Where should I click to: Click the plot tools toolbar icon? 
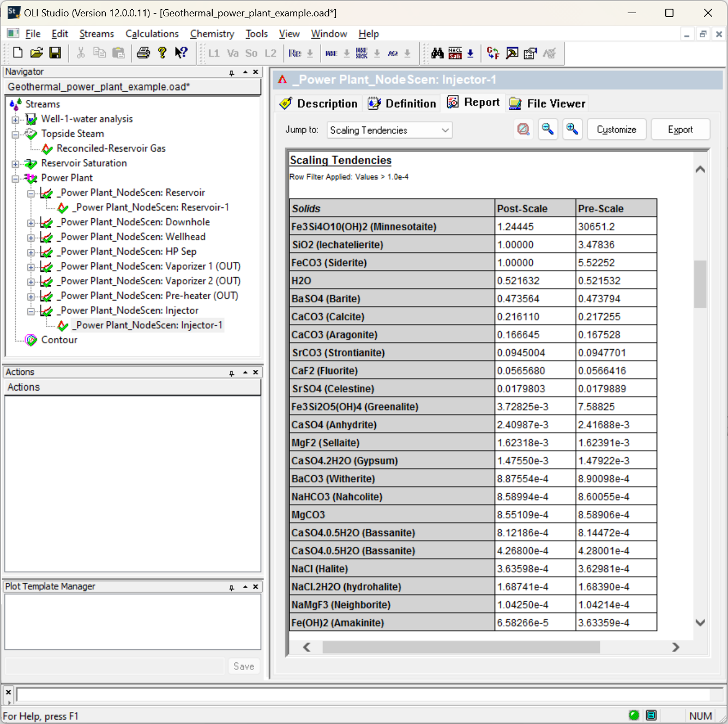point(512,53)
